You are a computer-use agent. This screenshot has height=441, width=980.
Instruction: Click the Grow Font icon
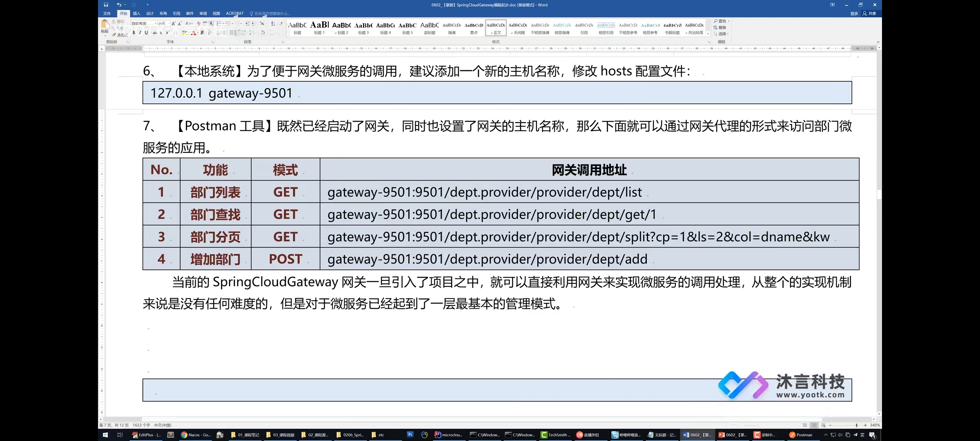pyautogui.click(x=174, y=23)
